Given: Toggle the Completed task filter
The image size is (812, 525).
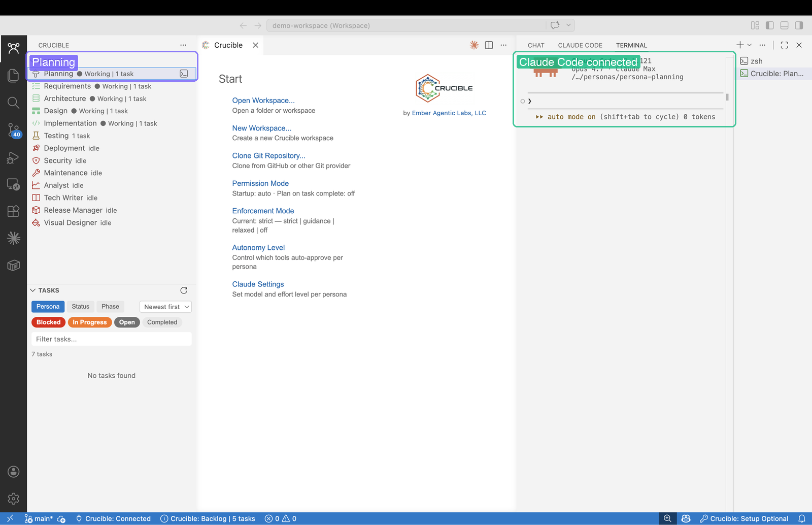Looking at the screenshot, I should 162,322.
